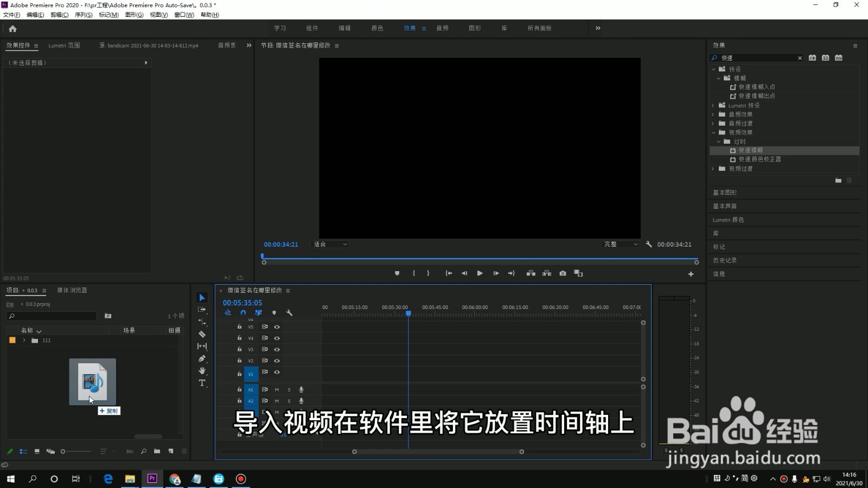Viewport: 868px width, 488px height.
Task: Open the Comparison View button
Action: [578, 273]
